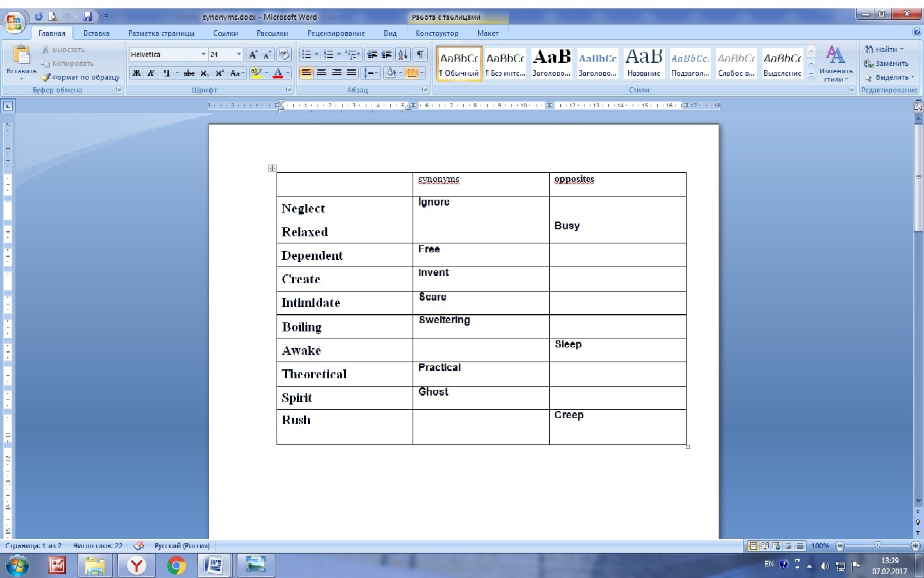Switch to the Вставка ribbon tab

(x=96, y=33)
